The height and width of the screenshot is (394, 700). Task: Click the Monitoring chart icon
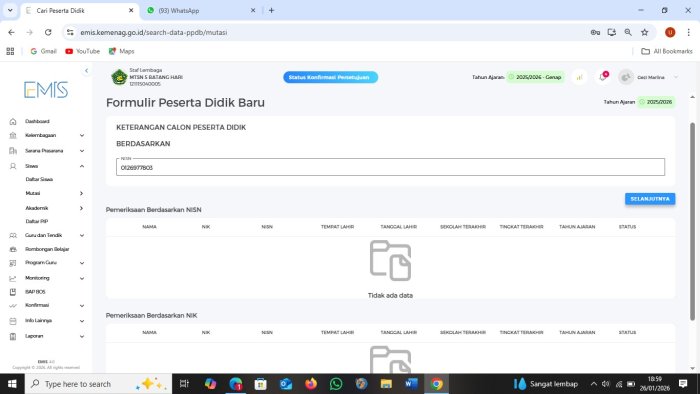pyautogui.click(x=13, y=278)
